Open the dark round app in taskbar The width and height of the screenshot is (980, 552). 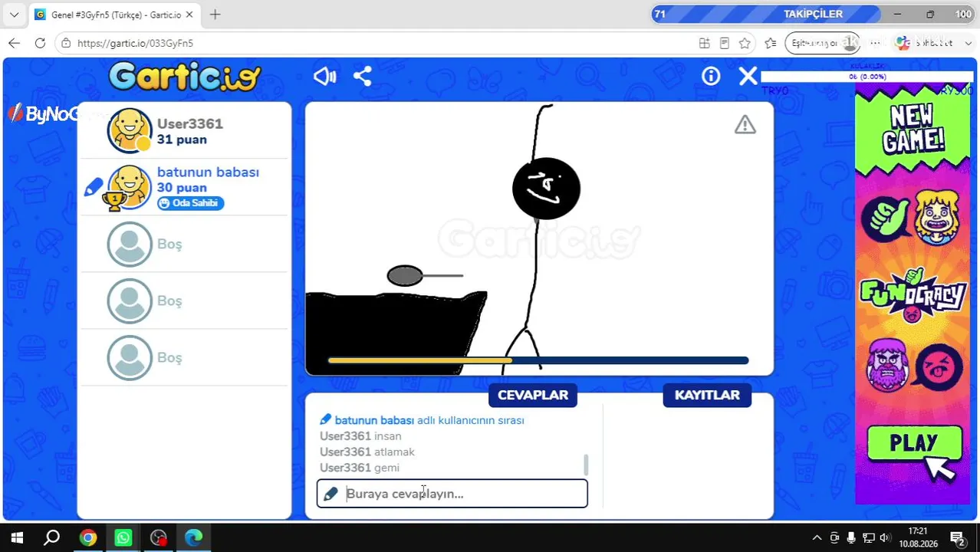pos(159,538)
